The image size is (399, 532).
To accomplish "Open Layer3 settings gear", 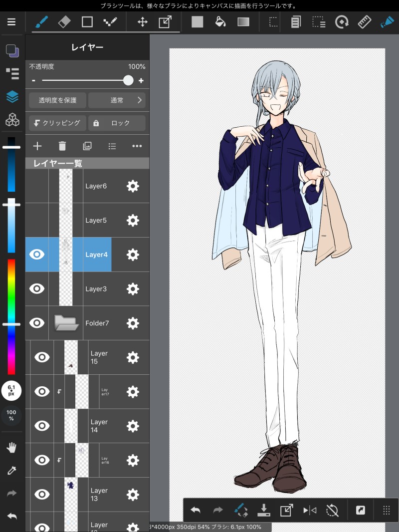I will pos(133,289).
